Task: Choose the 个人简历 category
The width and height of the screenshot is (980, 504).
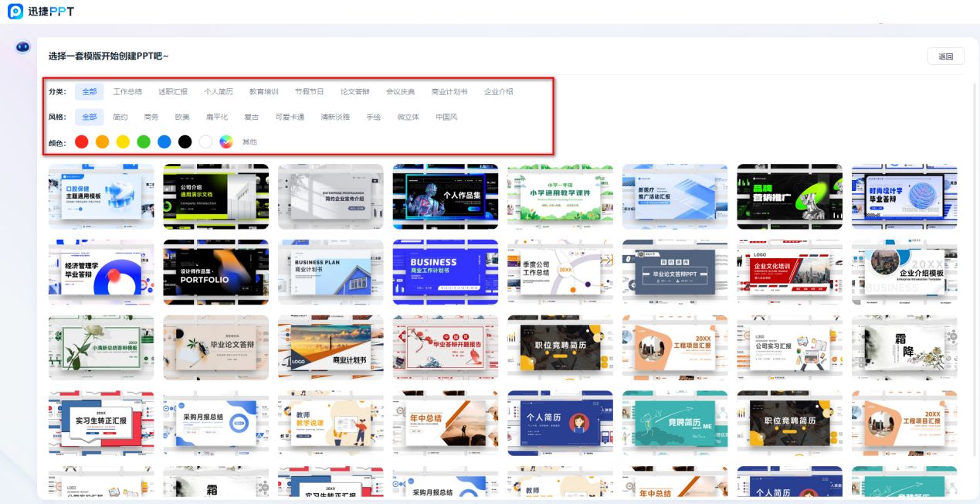Action: coord(219,91)
